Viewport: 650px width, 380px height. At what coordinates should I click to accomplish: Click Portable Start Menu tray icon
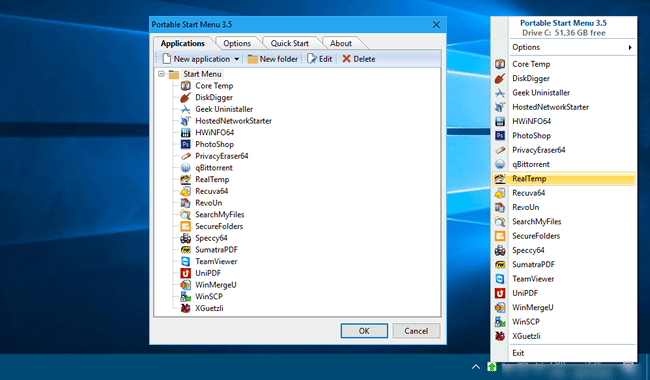[492, 367]
